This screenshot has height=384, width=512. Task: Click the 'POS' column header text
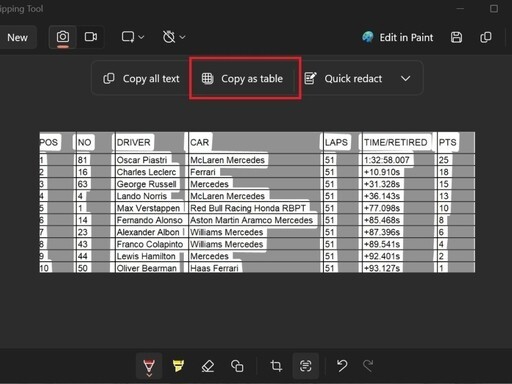(49, 142)
